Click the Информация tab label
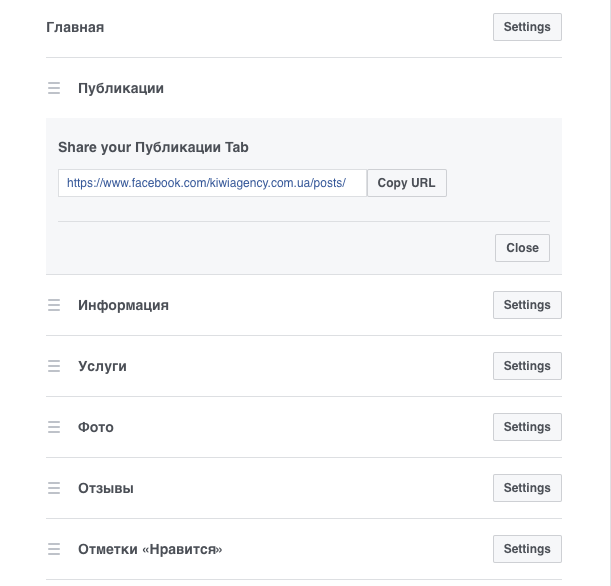Image resolution: width=611 pixels, height=586 pixels. click(123, 305)
